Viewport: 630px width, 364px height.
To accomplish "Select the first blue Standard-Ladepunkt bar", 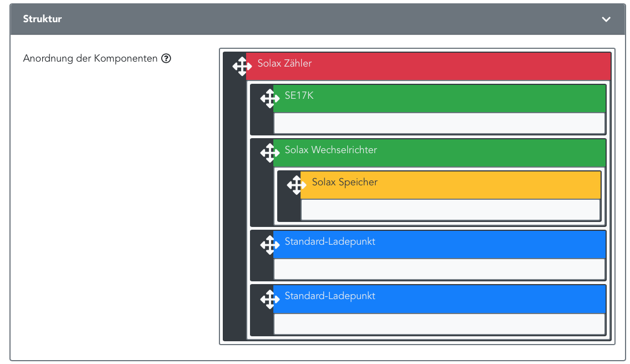I will tap(439, 244).
